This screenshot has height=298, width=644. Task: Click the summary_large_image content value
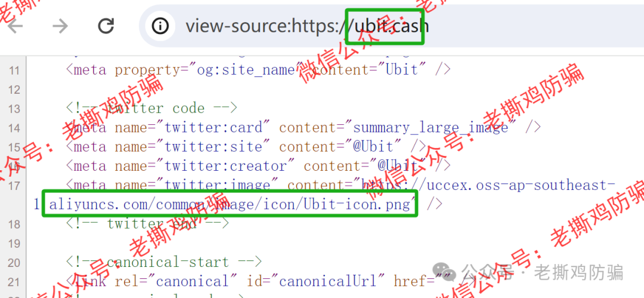[x=431, y=128]
